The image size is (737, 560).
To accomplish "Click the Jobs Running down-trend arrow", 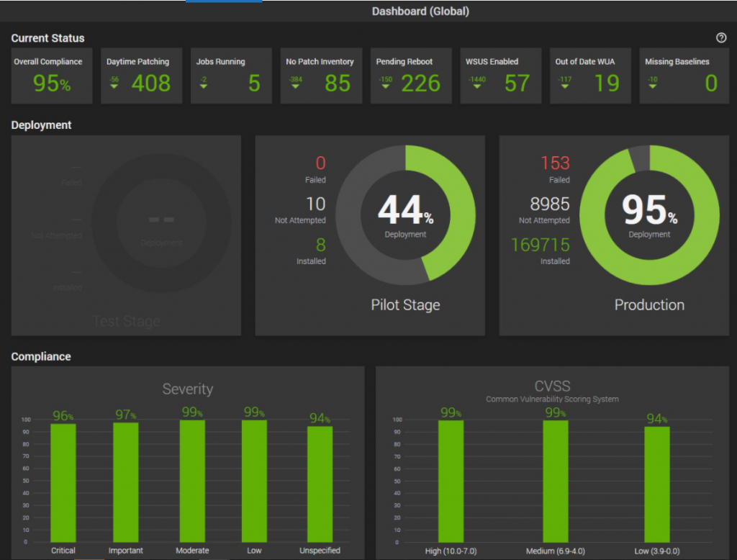I will pyautogui.click(x=204, y=86).
